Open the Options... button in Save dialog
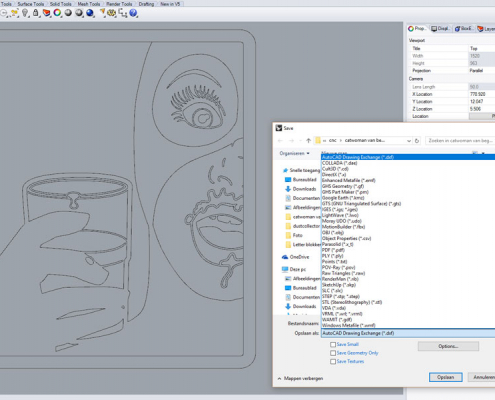The width and height of the screenshot is (495, 400). pyautogui.click(x=448, y=346)
